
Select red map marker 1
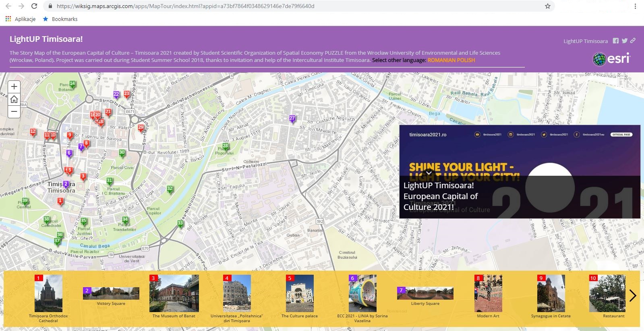(60, 201)
